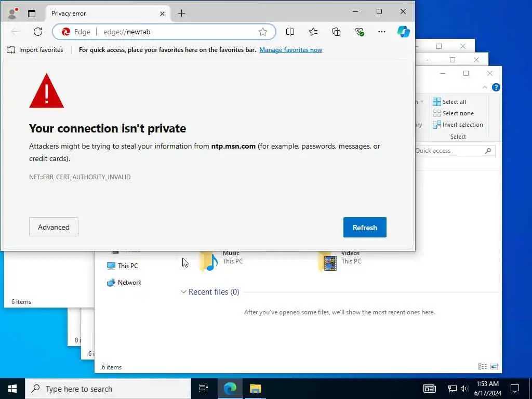Click the Edge icon on taskbar

[x=230, y=389]
